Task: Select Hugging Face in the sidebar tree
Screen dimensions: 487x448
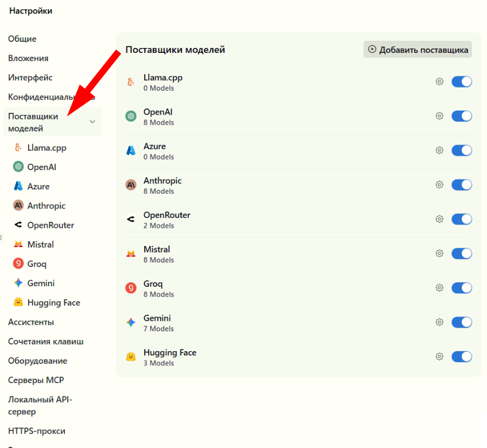Action: coord(47,302)
